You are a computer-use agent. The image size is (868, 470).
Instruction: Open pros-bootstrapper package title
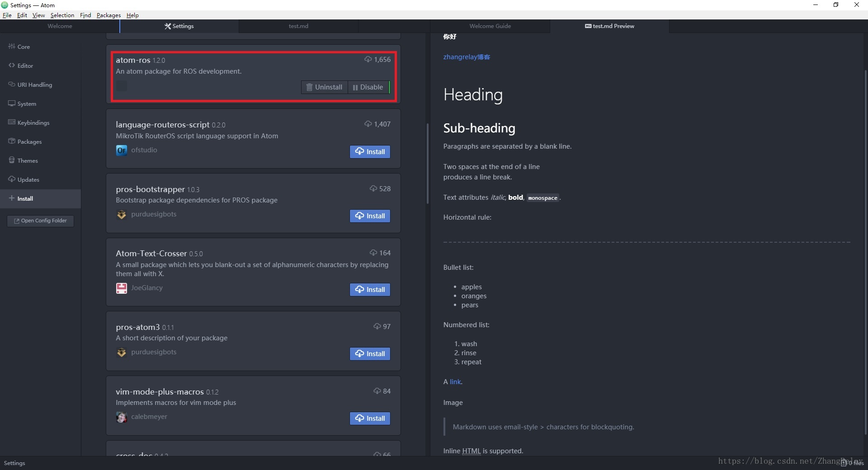pyautogui.click(x=150, y=189)
